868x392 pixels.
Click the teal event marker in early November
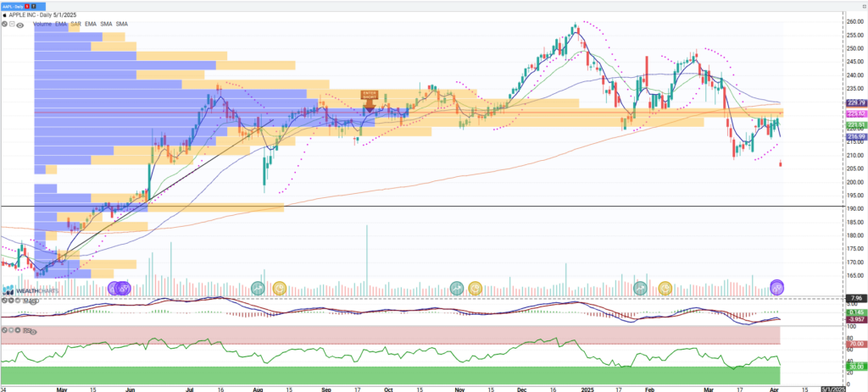[457, 288]
